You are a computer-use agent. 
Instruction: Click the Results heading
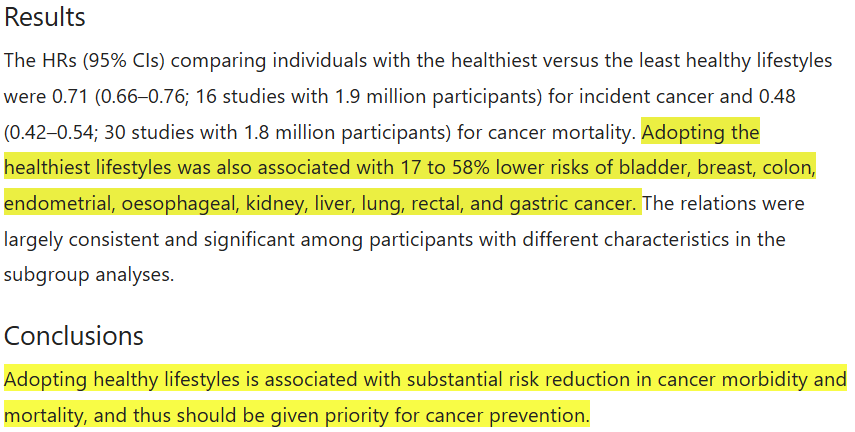45,18
